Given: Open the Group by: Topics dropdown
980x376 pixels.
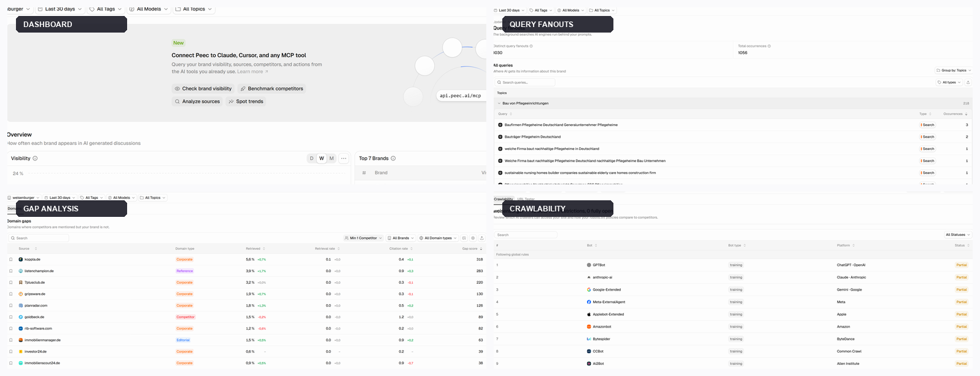Looking at the screenshot, I should tap(954, 71).
